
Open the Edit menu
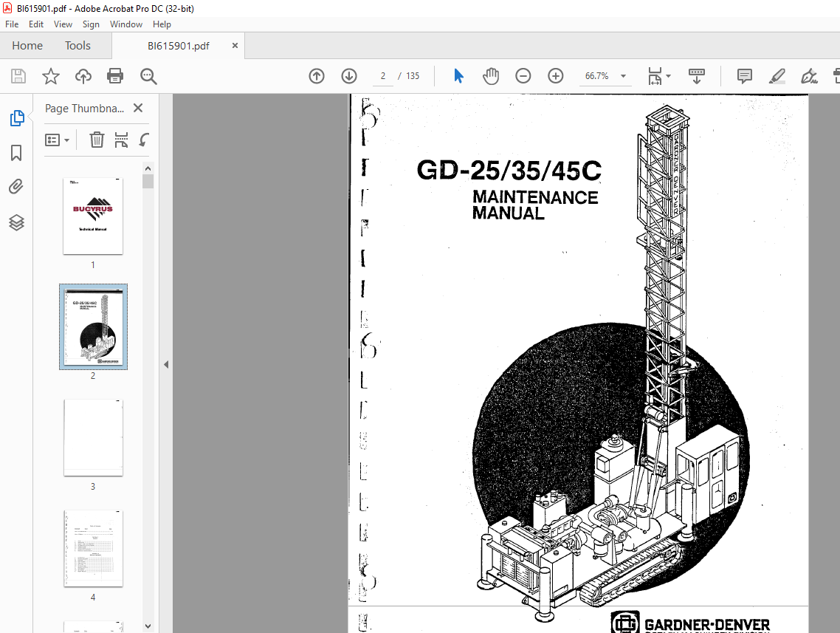pyautogui.click(x=36, y=24)
